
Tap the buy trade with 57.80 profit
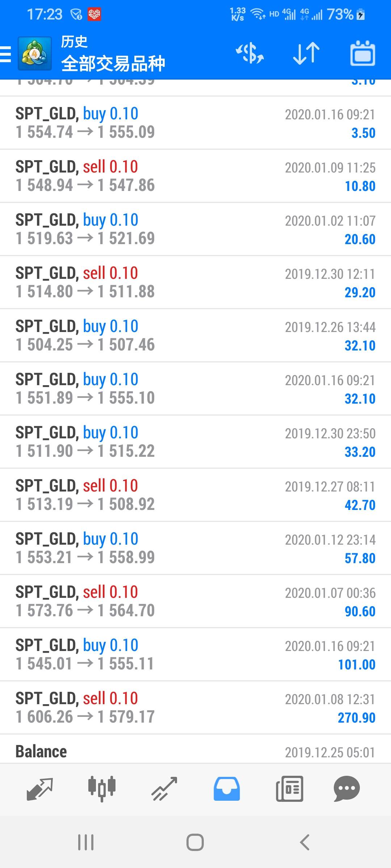195,548
